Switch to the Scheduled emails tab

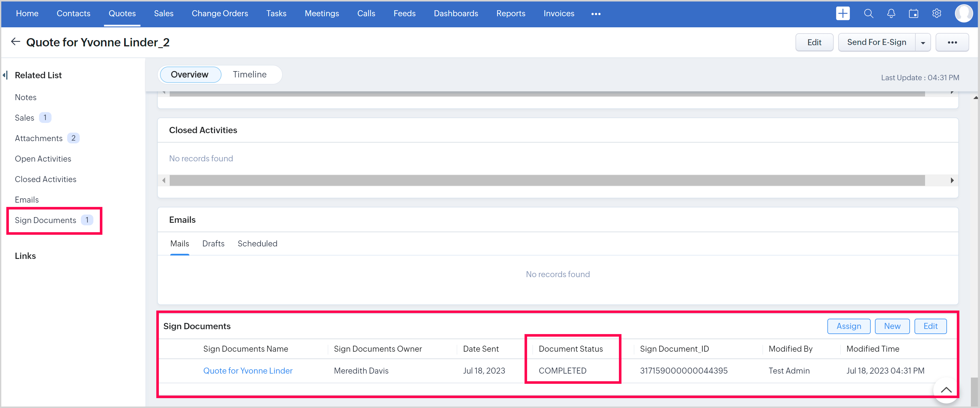click(257, 244)
